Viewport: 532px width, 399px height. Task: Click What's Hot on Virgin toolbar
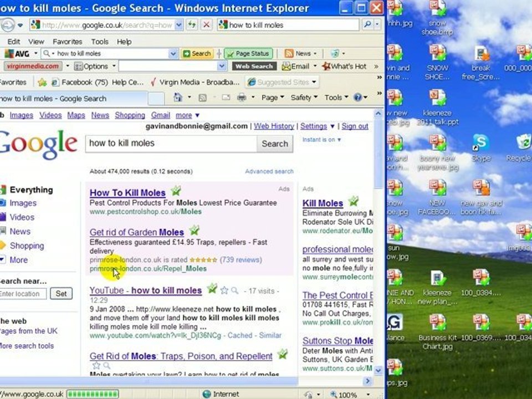point(344,66)
